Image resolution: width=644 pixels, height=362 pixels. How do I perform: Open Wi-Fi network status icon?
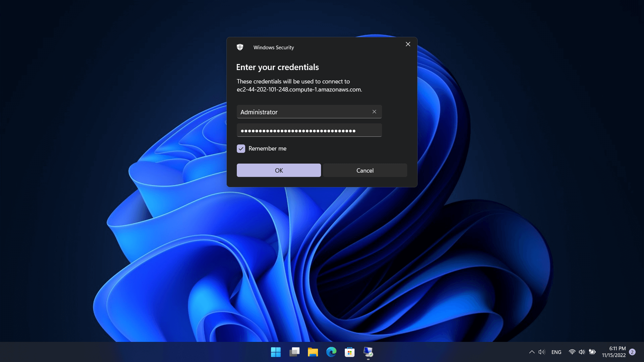click(572, 352)
